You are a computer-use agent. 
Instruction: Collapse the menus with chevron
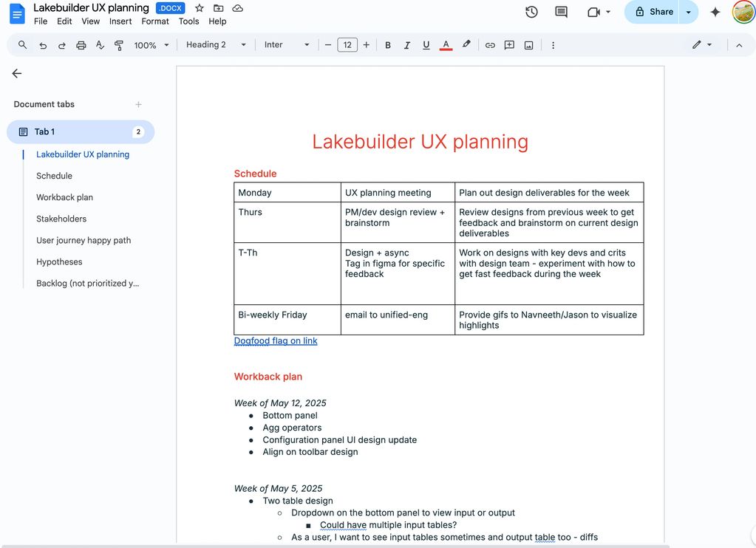tap(739, 45)
